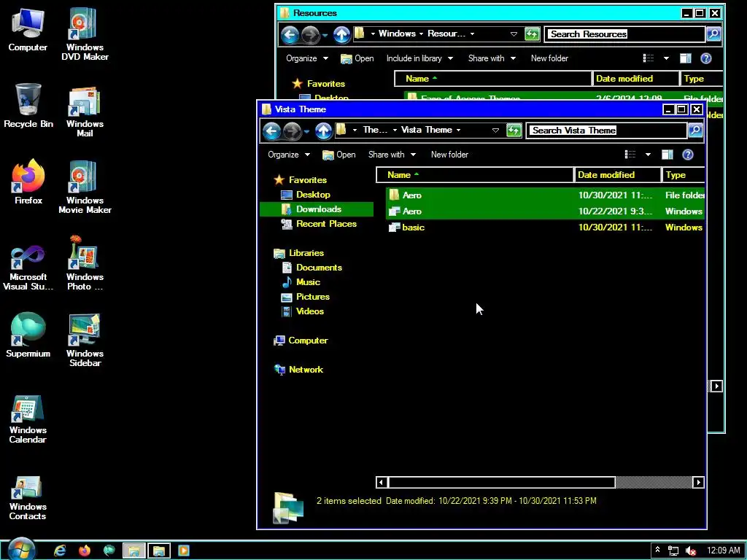Click search magnifier in Vista Theme window
The image size is (747, 560).
[695, 131]
